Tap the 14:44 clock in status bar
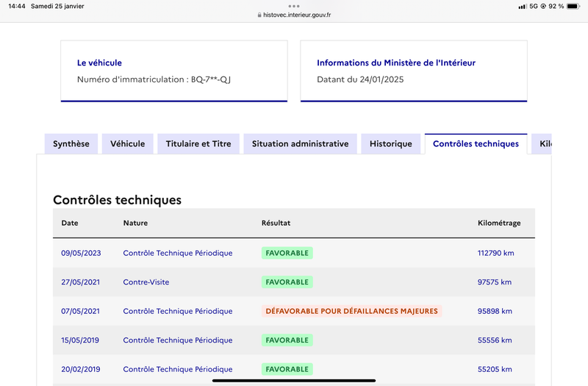Screen dimensions: 588x386 [x=17, y=6]
